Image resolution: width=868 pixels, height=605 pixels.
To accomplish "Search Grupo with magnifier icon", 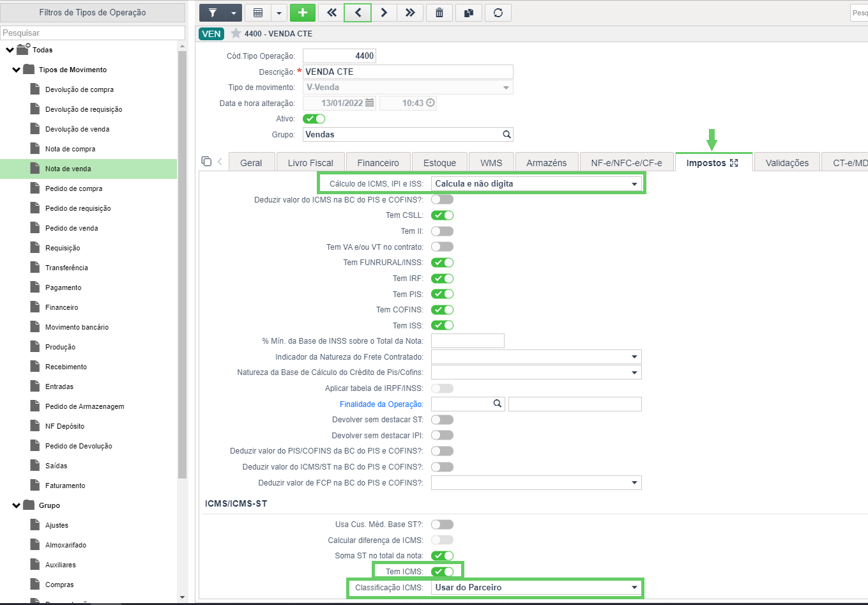I will pyautogui.click(x=506, y=134).
